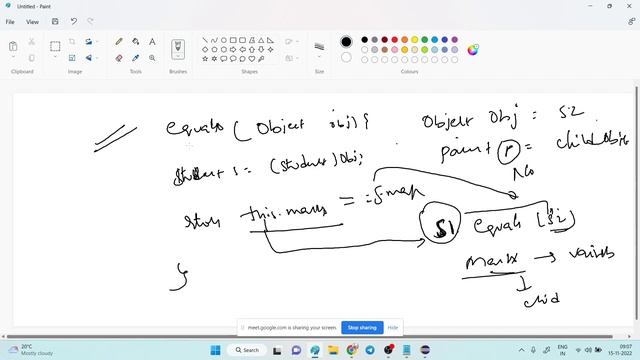Choose the Rectangle shape
The image size is (640, 360).
[x=233, y=40]
